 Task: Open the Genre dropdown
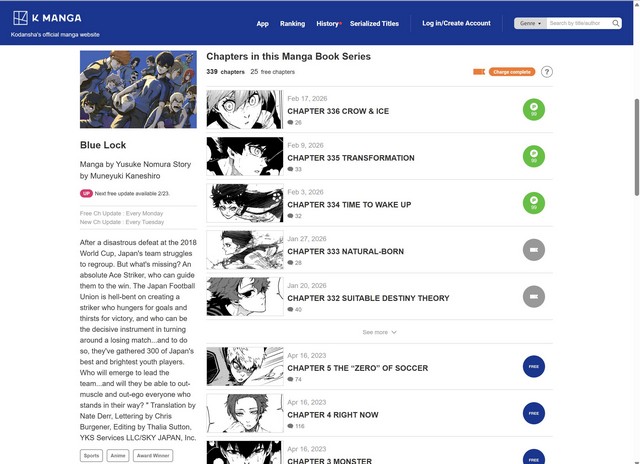(x=529, y=23)
